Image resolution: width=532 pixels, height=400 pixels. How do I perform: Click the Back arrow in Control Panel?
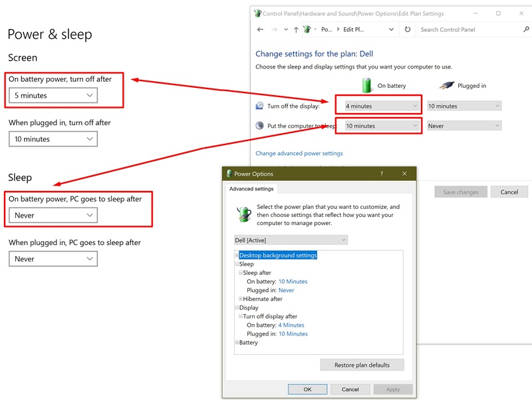(261, 30)
